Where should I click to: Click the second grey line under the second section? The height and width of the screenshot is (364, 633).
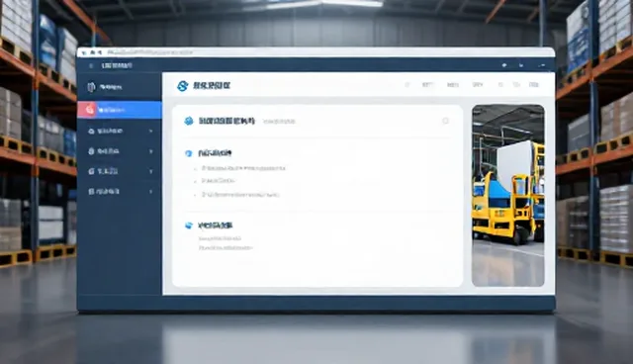pos(226,248)
